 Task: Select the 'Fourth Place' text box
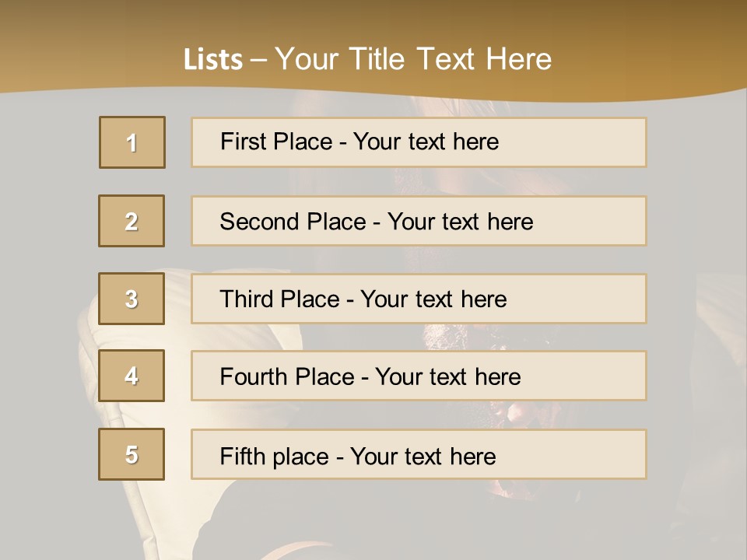point(419,376)
